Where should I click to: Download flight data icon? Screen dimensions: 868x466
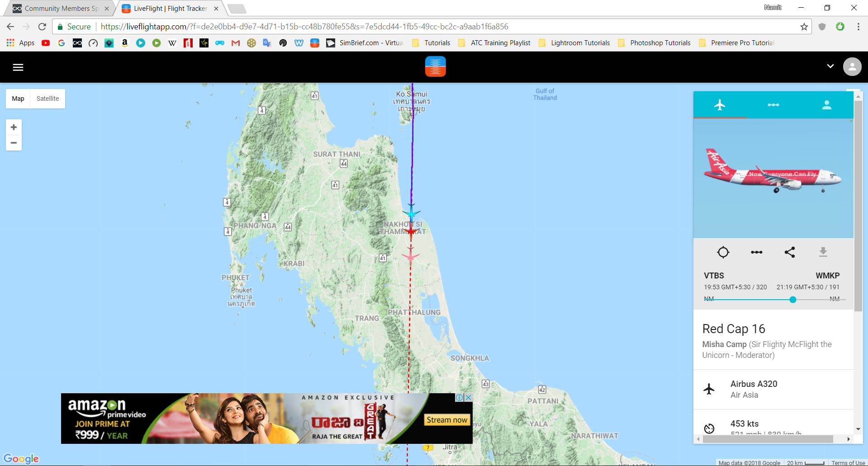823,252
